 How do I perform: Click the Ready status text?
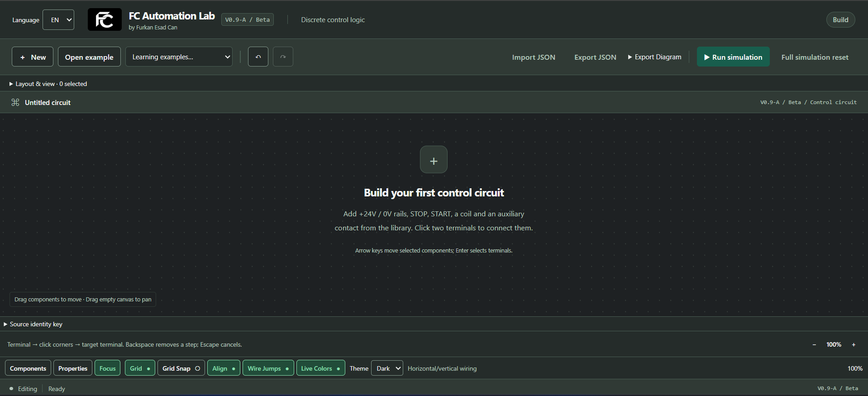(x=57, y=389)
